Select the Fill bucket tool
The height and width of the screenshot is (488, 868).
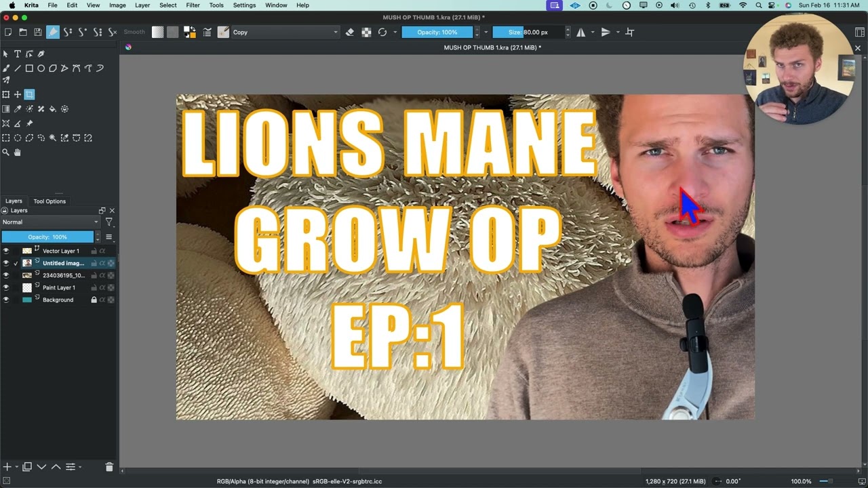[53, 108]
